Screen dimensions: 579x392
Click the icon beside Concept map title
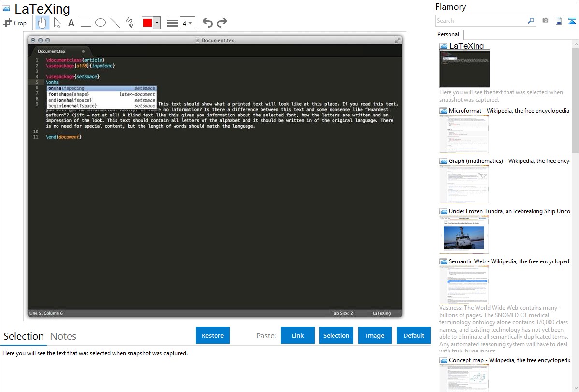tap(443, 360)
